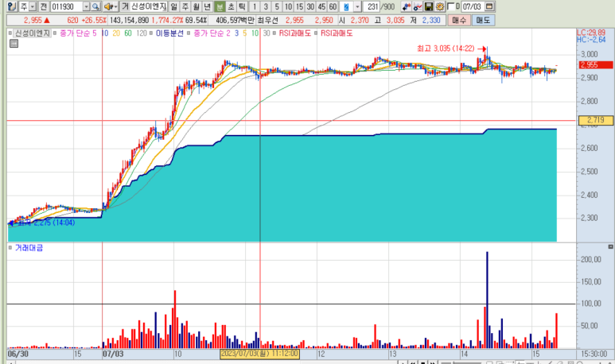This screenshot has width=615, height=364.
Task: Toggle the 종가 단순 5 legend marker
Action: pyautogui.click(x=55, y=33)
